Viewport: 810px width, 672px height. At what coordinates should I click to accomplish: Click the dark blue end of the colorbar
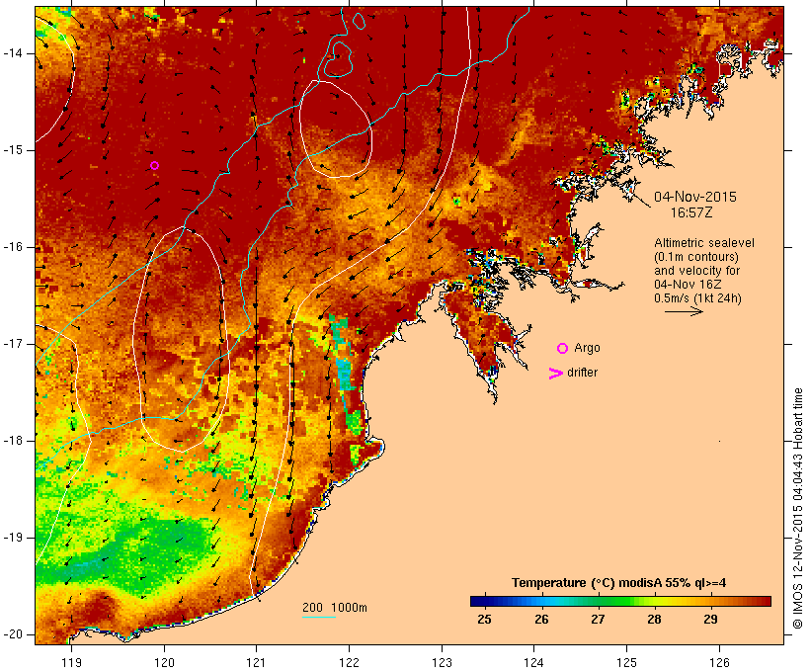pos(478,601)
